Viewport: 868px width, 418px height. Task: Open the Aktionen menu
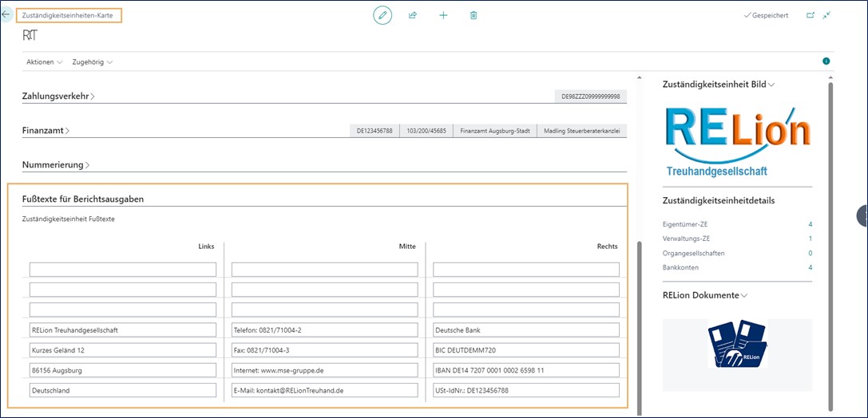tap(44, 62)
